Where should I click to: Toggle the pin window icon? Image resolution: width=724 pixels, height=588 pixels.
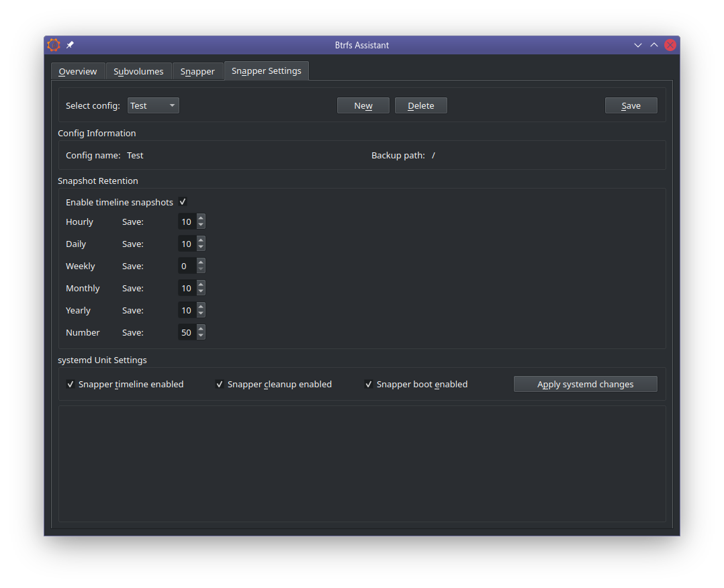(x=70, y=45)
